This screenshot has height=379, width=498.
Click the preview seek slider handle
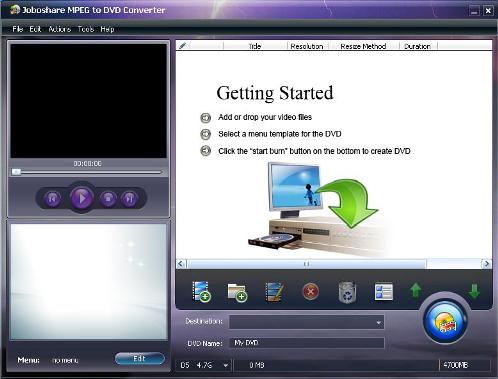click(x=16, y=172)
